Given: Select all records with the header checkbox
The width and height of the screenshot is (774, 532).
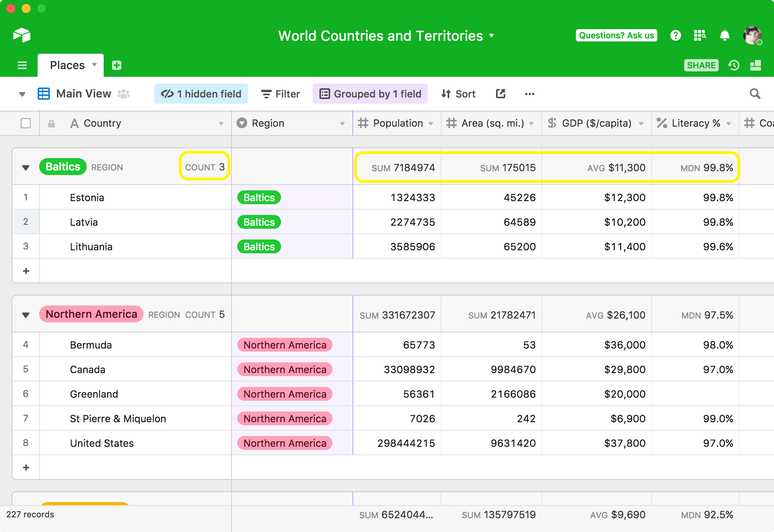Looking at the screenshot, I should tap(26, 123).
